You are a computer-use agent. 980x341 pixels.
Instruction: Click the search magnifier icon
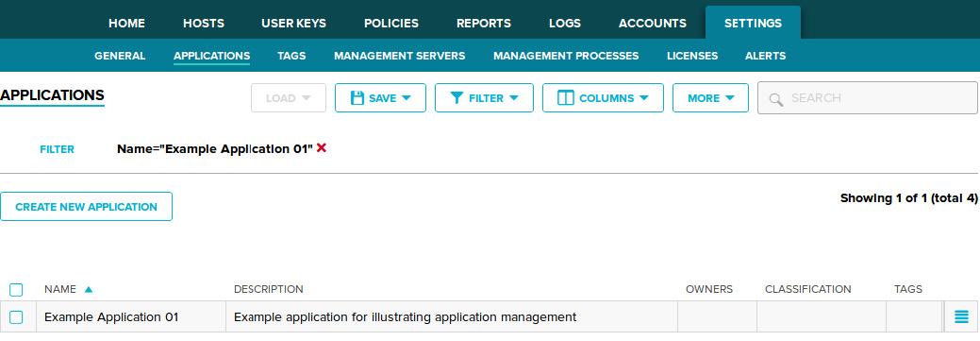(776, 99)
